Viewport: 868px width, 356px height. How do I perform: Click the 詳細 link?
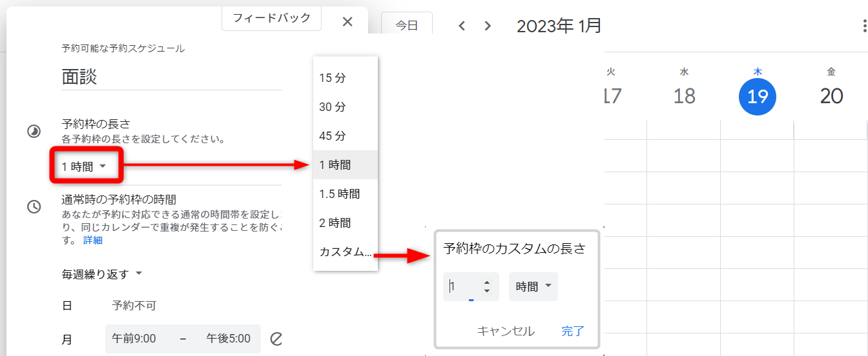[x=92, y=241]
